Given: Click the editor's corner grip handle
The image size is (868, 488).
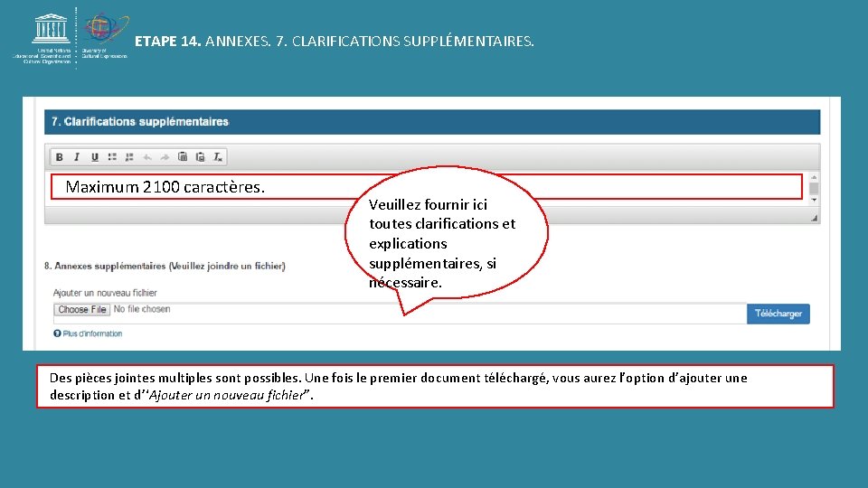Looking at the screenshot, I should coord(815,218).
